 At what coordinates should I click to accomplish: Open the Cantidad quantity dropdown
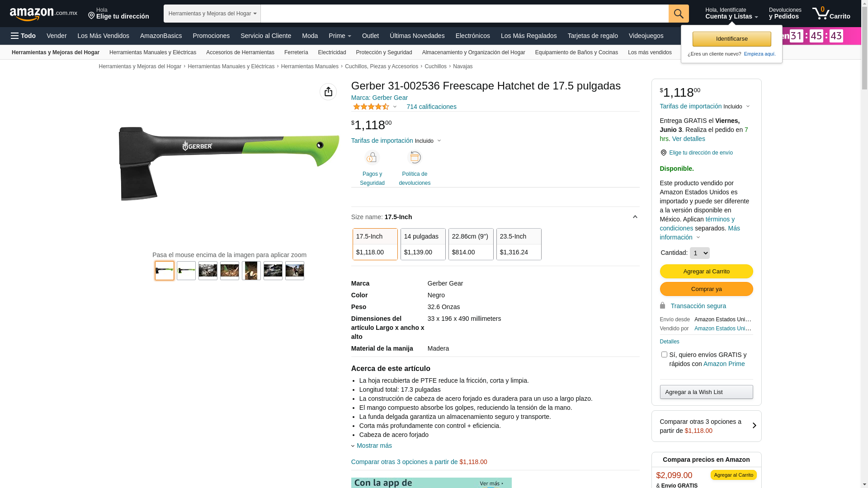click(699, 253)
